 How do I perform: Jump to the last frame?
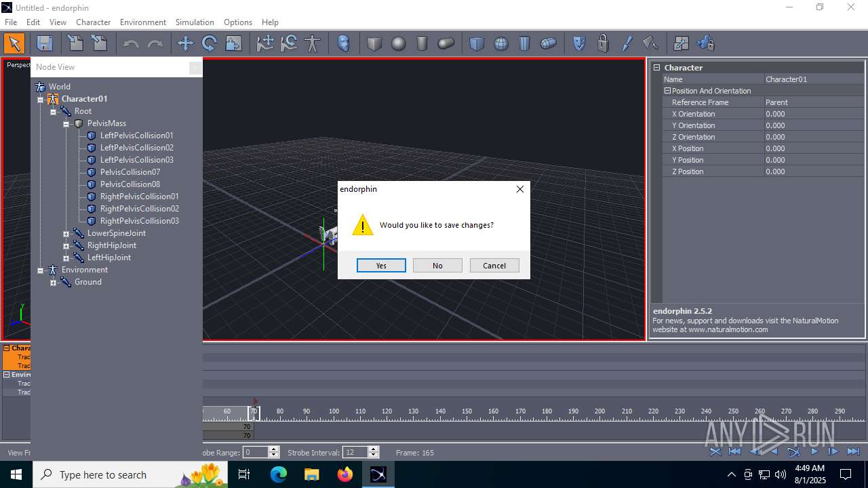pyautogui.click(x=854, y=451)
